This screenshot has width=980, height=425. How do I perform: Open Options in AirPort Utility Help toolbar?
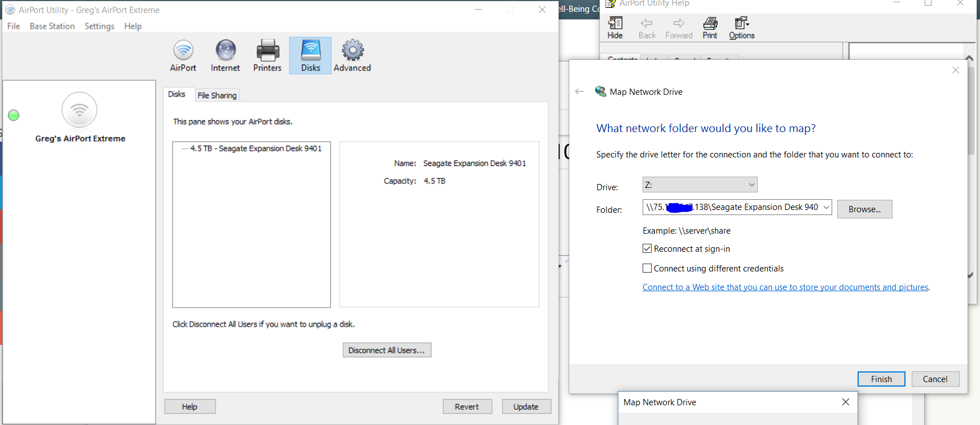click(741, 28)
